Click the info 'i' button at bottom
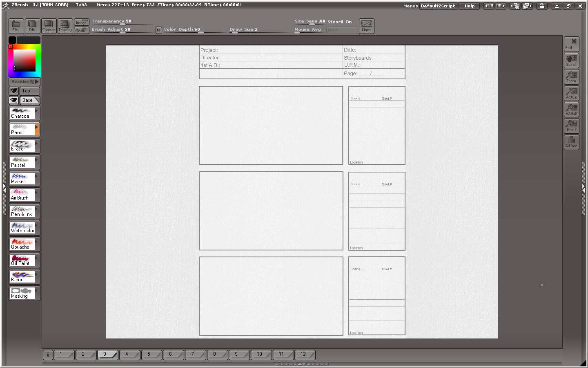Viewport: 588px width, 368px height. pos(48,355)
